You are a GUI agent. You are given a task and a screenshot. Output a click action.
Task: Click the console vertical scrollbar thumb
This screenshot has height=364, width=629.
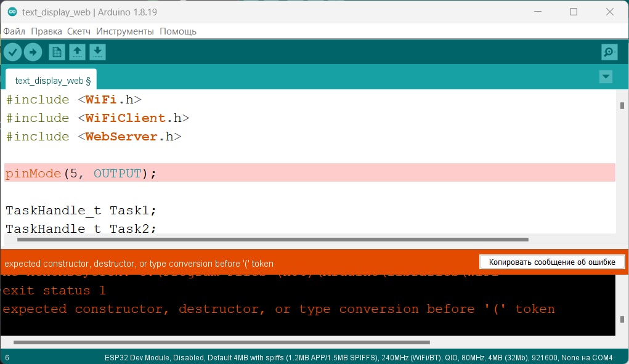coord(622,320)
